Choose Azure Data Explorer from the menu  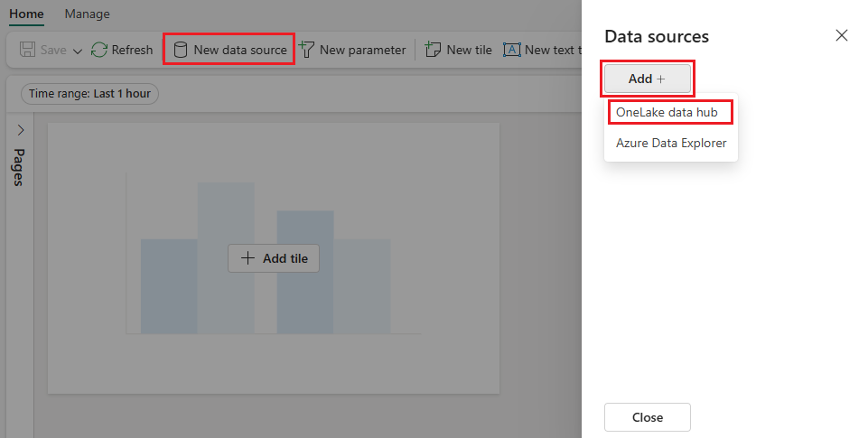671,143
